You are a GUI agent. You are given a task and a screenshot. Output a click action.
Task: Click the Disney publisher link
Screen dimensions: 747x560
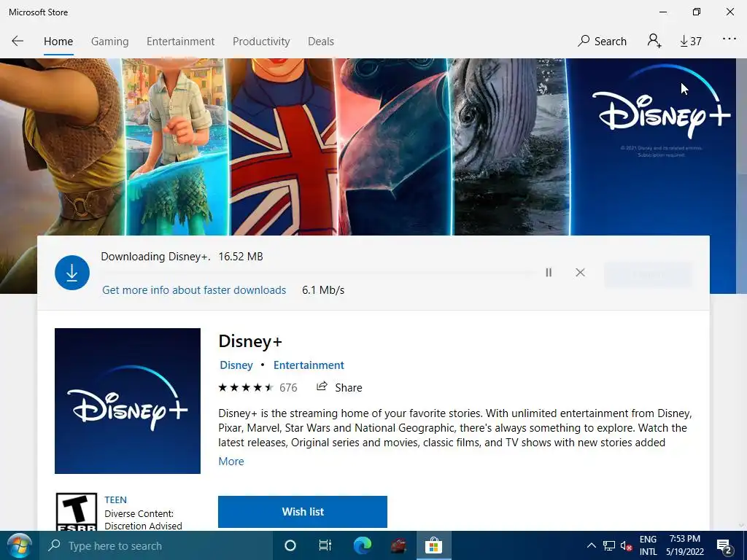pos(236,365)
